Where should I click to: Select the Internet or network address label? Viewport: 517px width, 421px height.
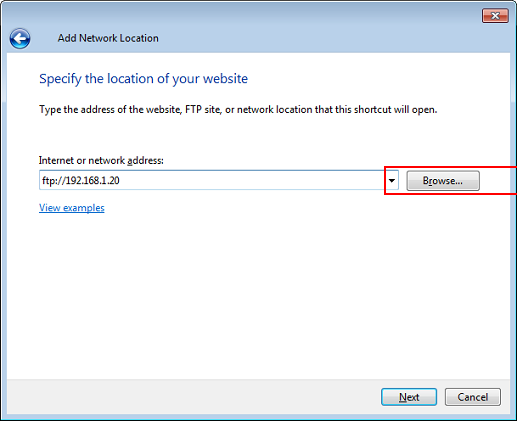[x=101, y=160]
